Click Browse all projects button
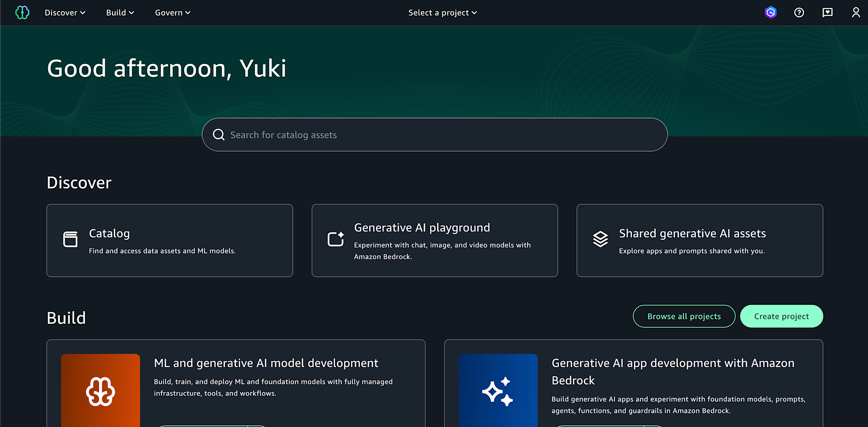868x427 pixels. click(684, 316)
